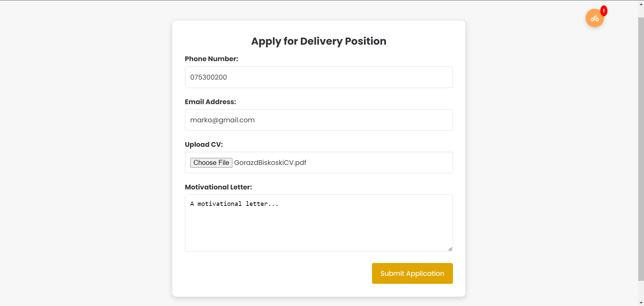Click the "Motivational Letter:" label
Screen dimensions: 644x306
coord(218,187)
